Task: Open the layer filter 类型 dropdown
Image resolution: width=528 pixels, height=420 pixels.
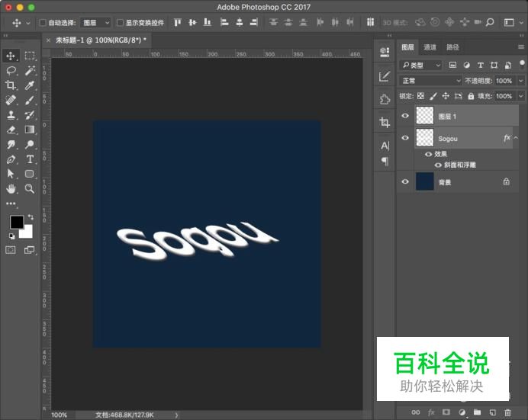Action: 420,65
